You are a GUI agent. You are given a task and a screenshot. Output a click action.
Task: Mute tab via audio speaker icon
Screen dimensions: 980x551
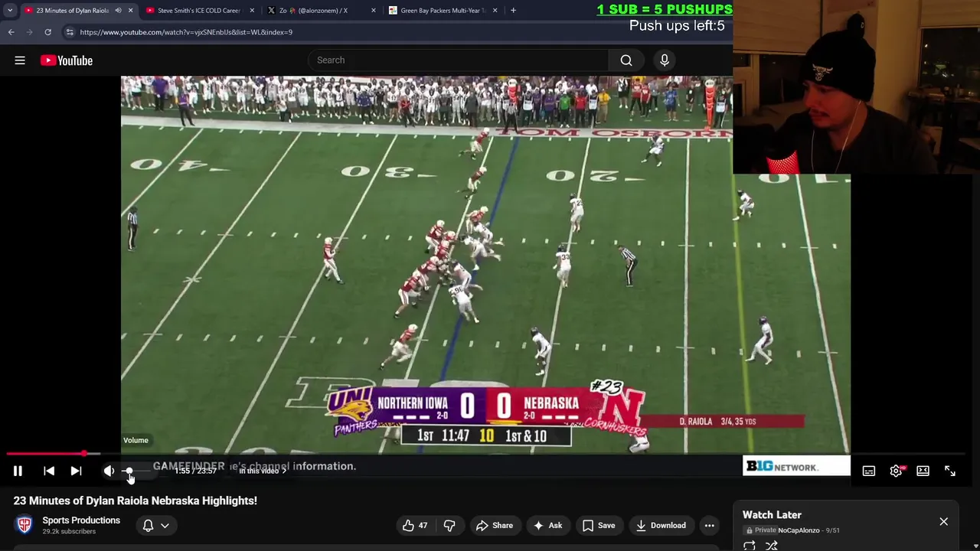point(118,11)
